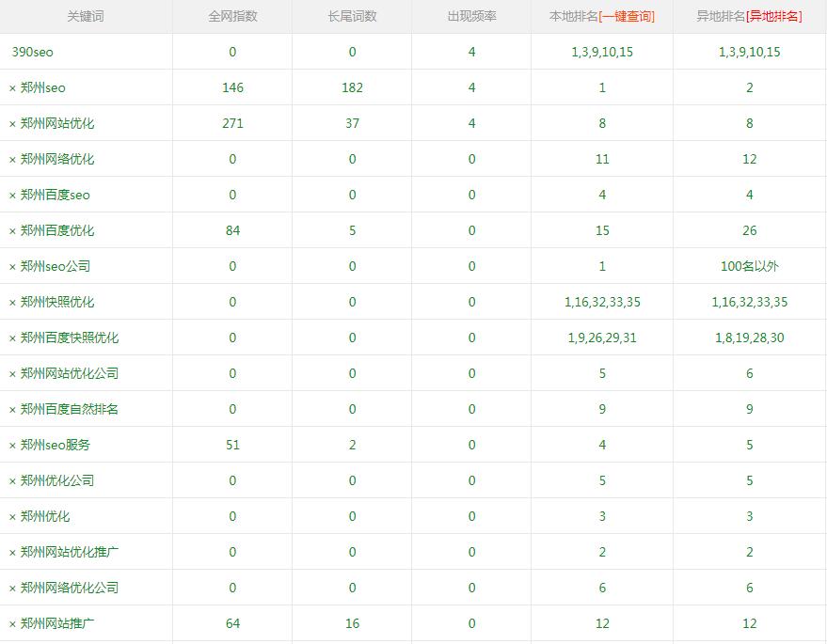Open the 390seo keyword link
This screenshot has width=827, height=644.
[33, 53]
